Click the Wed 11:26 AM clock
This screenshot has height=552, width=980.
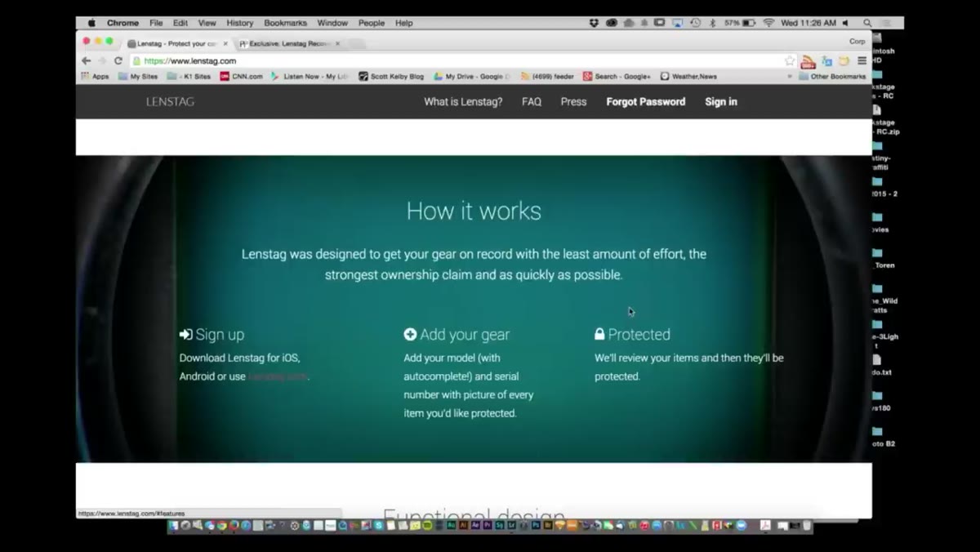tap(808, 23)
